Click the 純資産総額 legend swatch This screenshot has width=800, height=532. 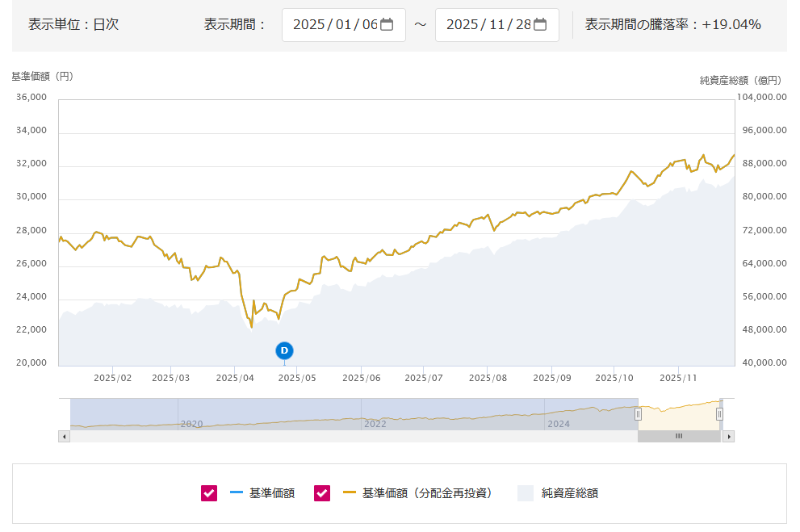[526, 493]
